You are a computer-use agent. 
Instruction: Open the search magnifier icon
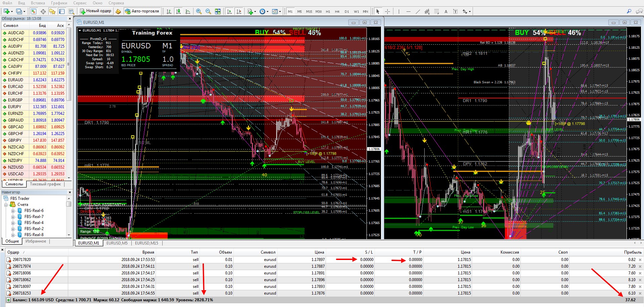click(x=629, y=11)
